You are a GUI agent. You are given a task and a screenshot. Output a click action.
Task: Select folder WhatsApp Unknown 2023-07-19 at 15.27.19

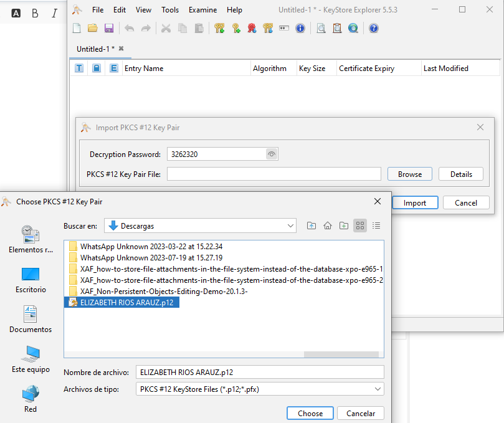[x=146, y=258]
